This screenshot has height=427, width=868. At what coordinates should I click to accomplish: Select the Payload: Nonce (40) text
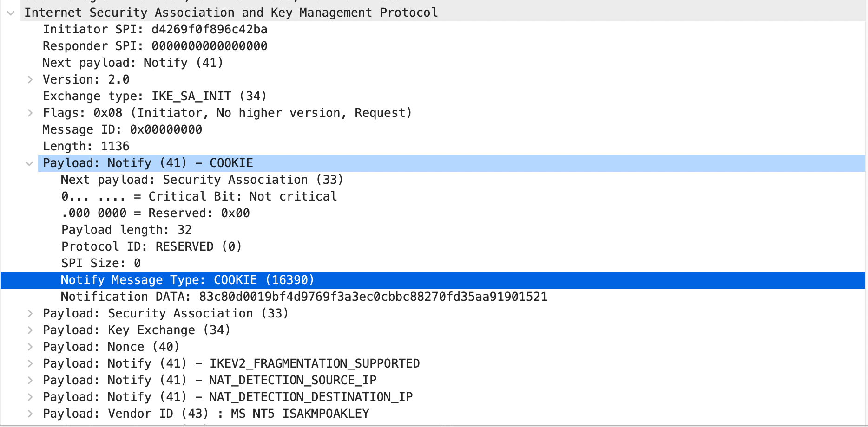pyautogui.click(x=111, y=347)
